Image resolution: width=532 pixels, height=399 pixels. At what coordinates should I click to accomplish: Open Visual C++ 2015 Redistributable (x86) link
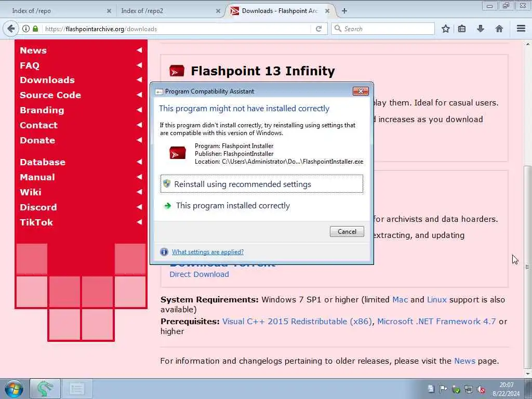pos(297,321)
